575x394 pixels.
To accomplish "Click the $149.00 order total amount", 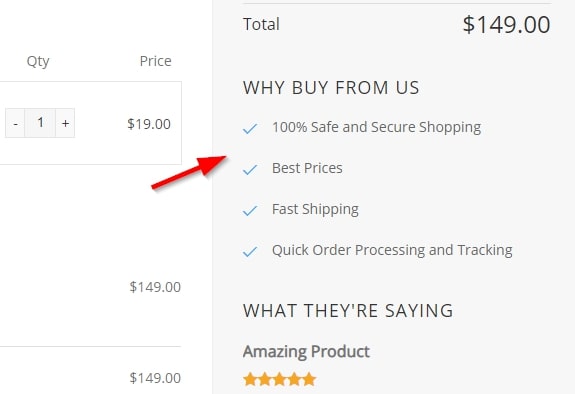I will click(506, 25).
